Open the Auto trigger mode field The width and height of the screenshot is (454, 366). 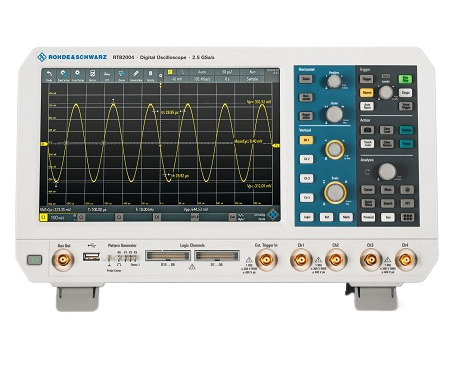(202, 72)
